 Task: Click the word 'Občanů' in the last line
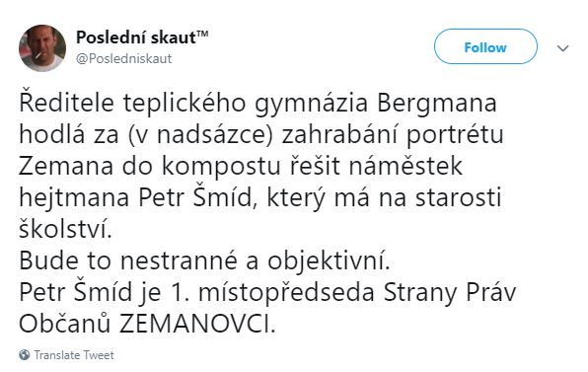click(65, 324)
